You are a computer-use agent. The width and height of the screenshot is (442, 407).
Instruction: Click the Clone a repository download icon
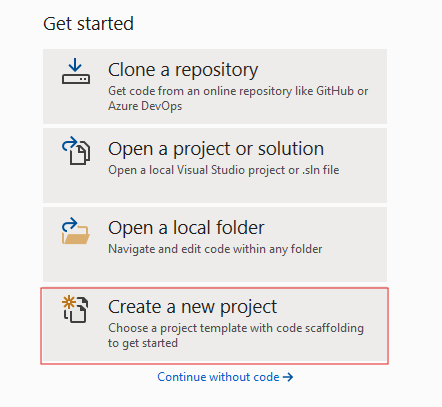pos(76,71)
